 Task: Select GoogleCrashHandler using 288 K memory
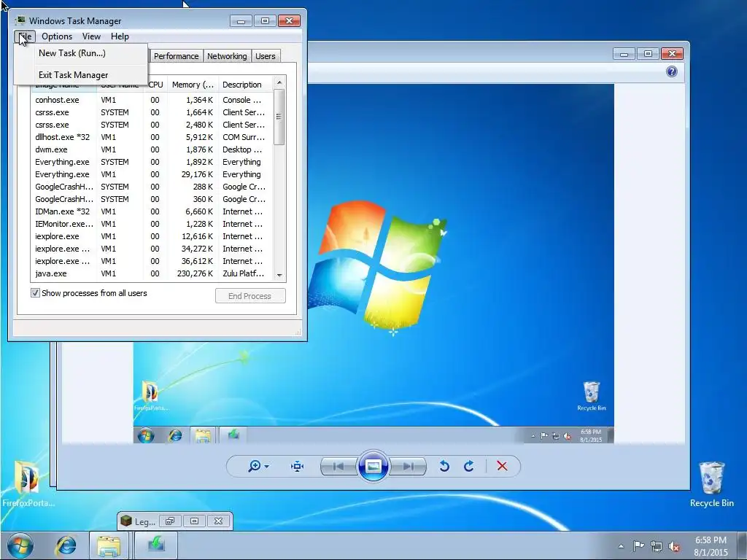click(x=152, y=187)
